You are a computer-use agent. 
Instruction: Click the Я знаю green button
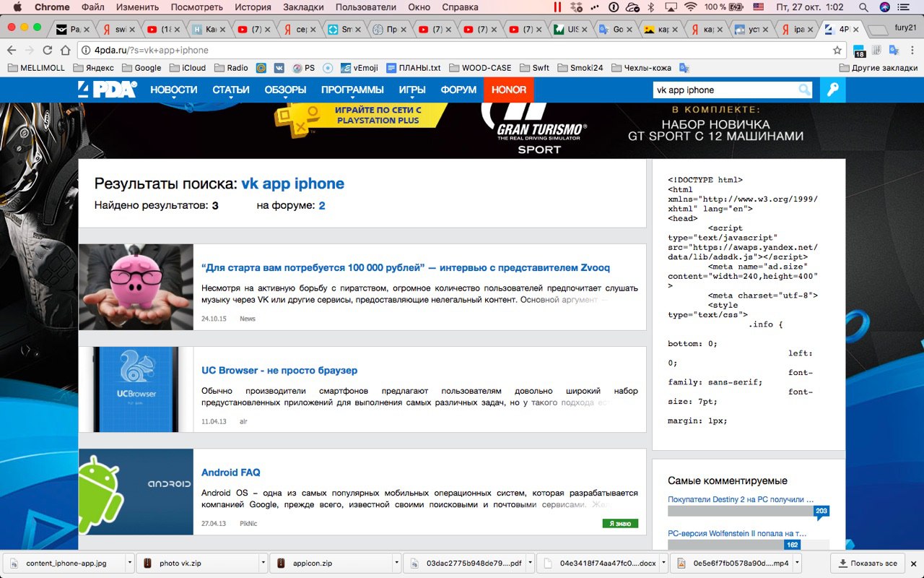coord(620,523)
